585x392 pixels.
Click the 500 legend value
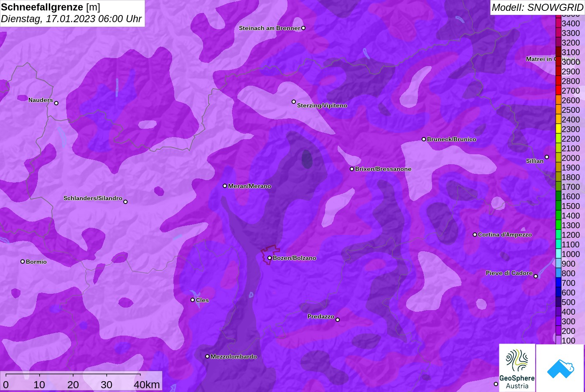tap(569, 302)
